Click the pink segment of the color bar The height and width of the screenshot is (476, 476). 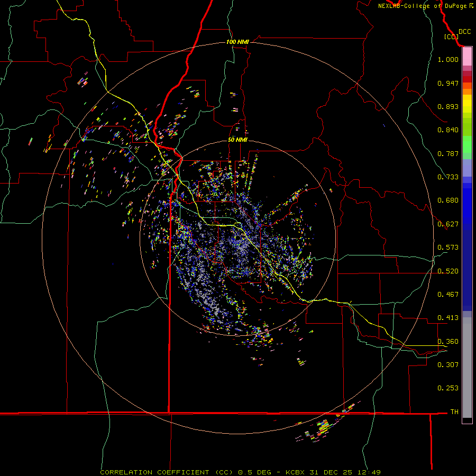[467, 57]
